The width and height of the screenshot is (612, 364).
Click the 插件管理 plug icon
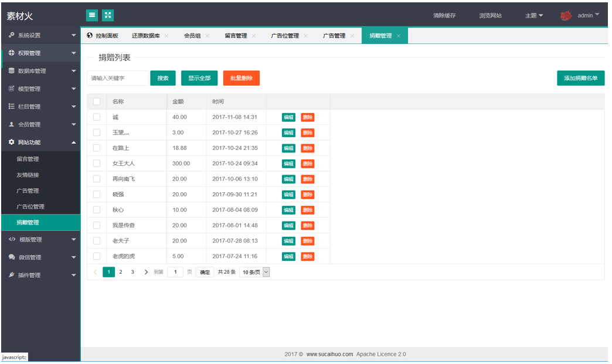pyautogui.click(x=11, y=275)
